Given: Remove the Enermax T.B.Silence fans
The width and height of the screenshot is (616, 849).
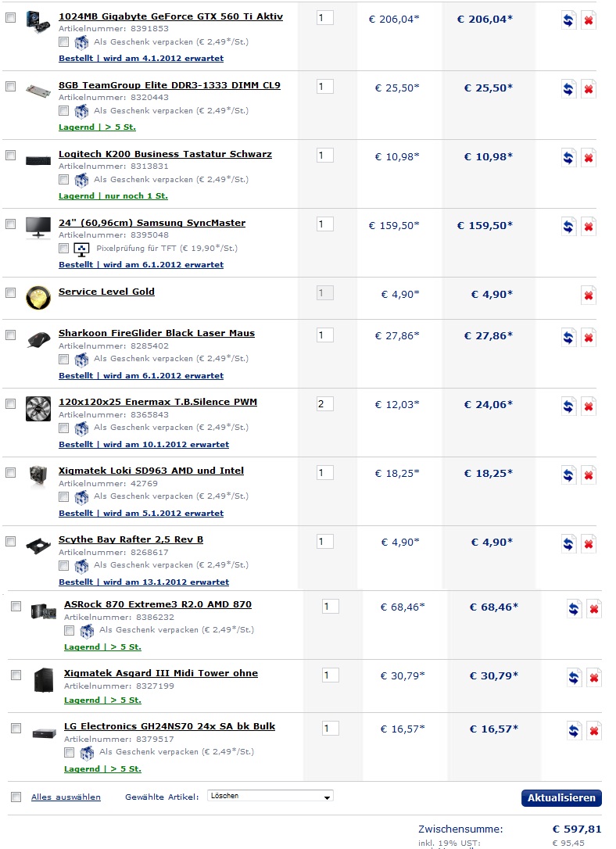Looking at the screenshot, I should tap(589, 406).
